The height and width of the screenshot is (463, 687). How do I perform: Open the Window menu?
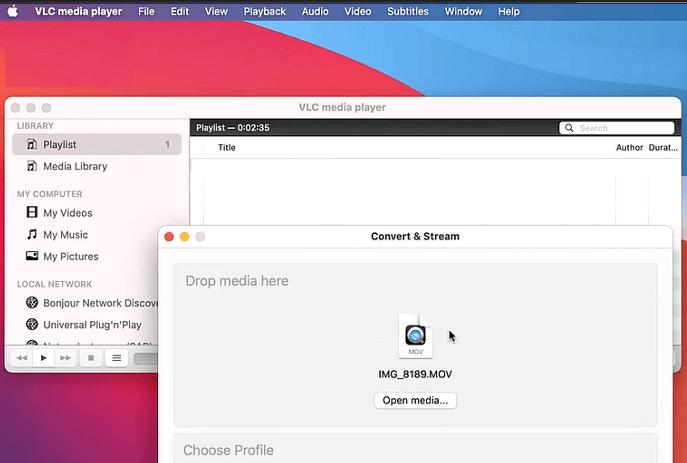click(463, 11)
